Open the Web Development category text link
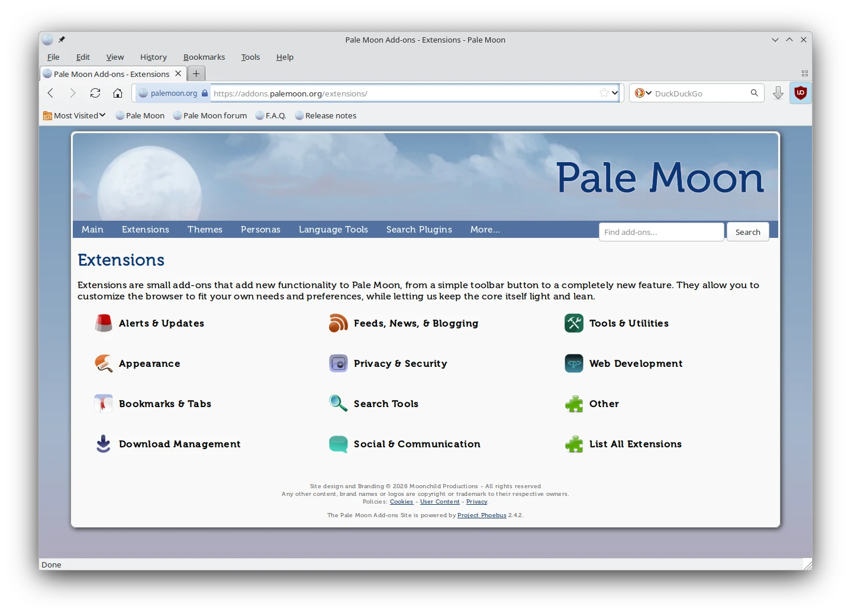The height and width of the screenshot is (616, 851). point(636,363)
